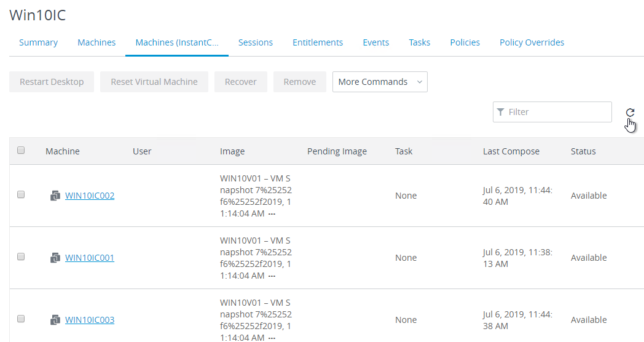This screenshot has width=644, height=342.
Task: Open the More Commands dropdown
Action: pos(380,82)
